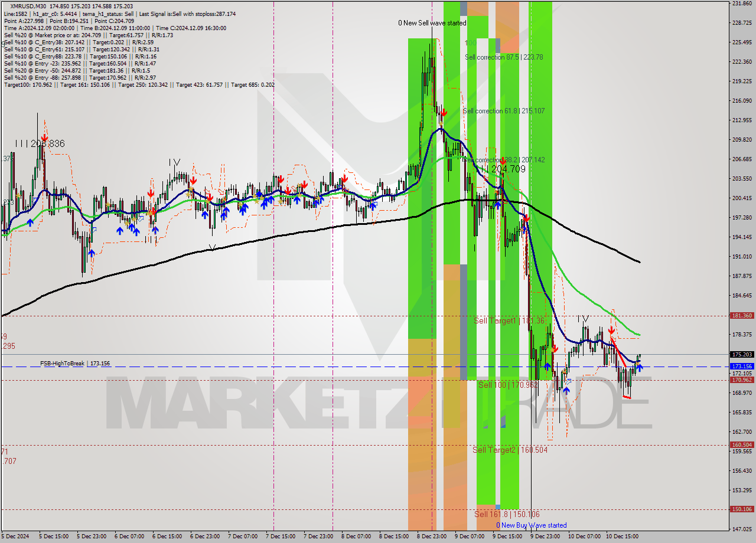Viewport: 756px width, 543px height.
Task: Click the '9 Dec 23:00' time axis label
Action: click(545, 537)
